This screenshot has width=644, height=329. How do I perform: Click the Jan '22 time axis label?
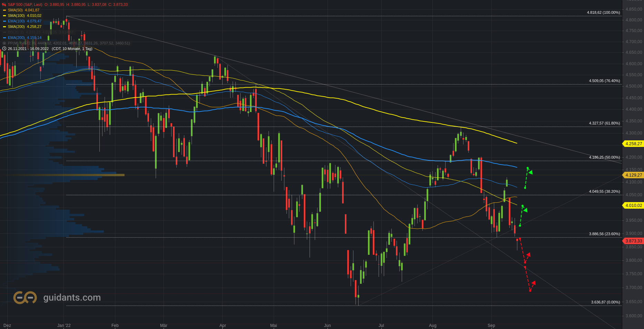click(64, 326)
